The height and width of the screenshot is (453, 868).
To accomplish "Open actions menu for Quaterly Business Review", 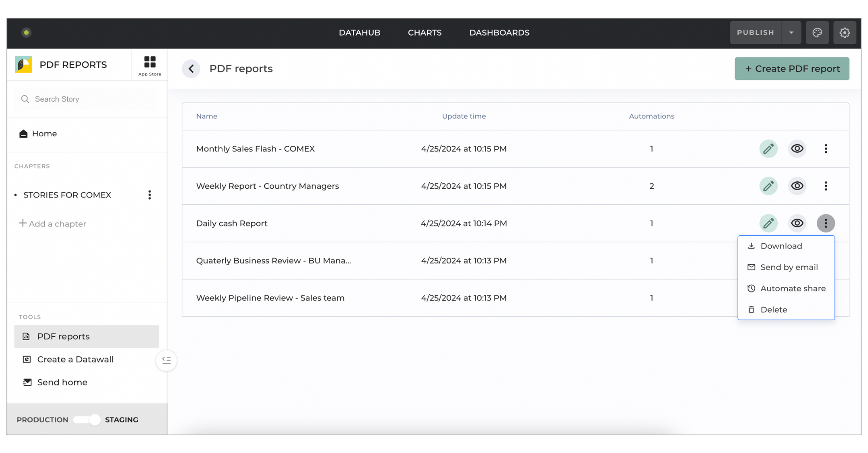I will [826, 260].
